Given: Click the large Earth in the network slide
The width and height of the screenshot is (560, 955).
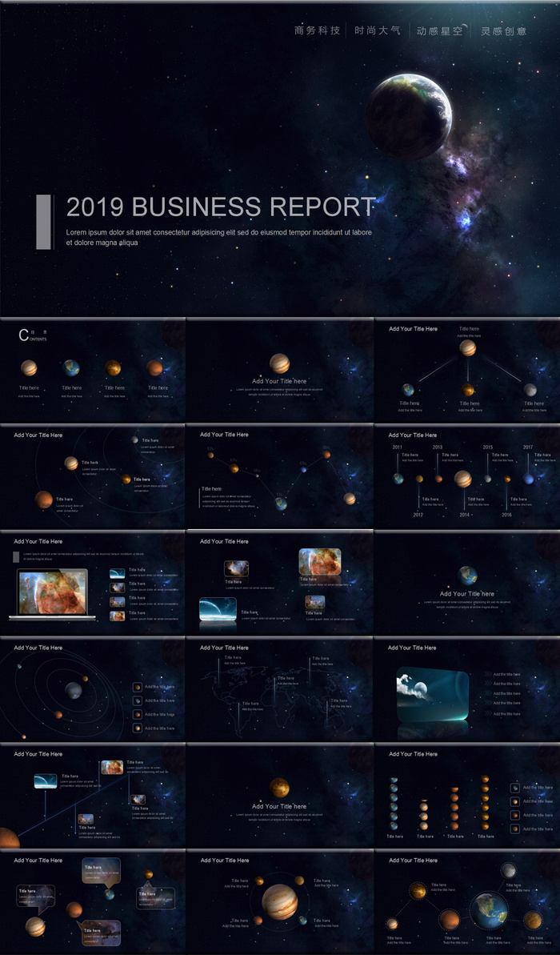Looking at the screenshot, I should point(490,910).
